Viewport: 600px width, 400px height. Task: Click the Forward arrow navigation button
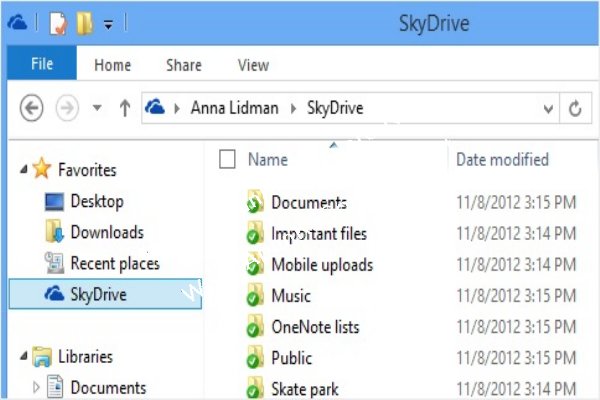coord(67,108)
